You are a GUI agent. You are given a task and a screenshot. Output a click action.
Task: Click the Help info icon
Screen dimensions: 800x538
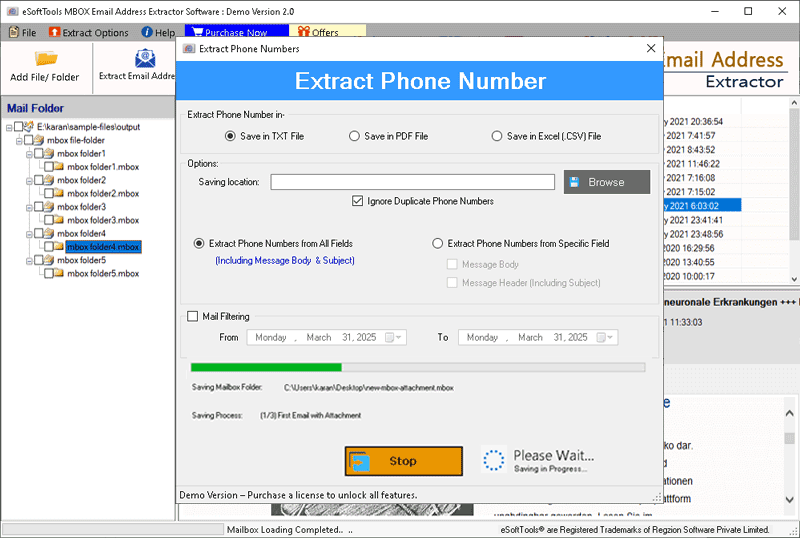tap(147, 32)
